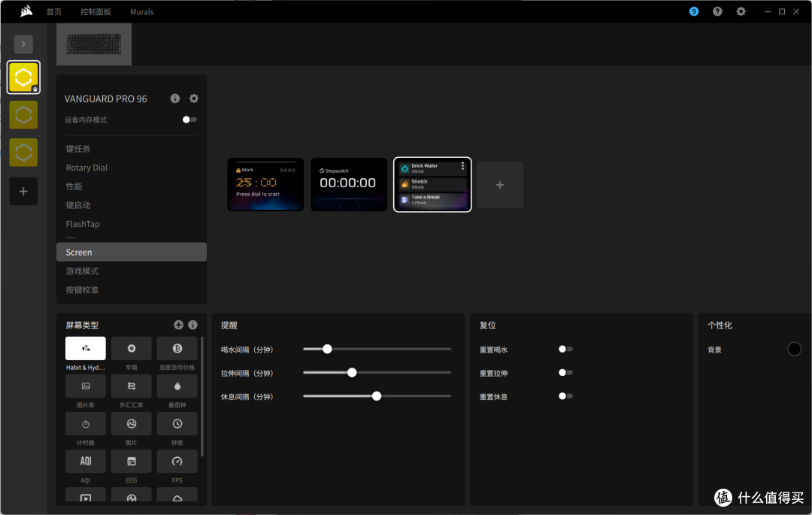Open VANGUARD PRO 96 device settings gear
Viewport: 812px width, 515px height.
[x=194, y=98]
